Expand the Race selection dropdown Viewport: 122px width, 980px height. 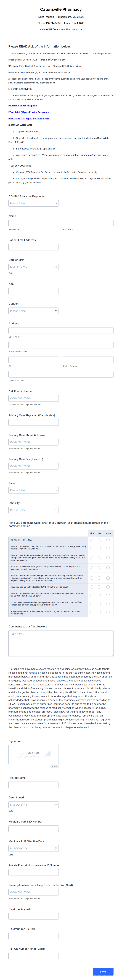click(33, 490)
